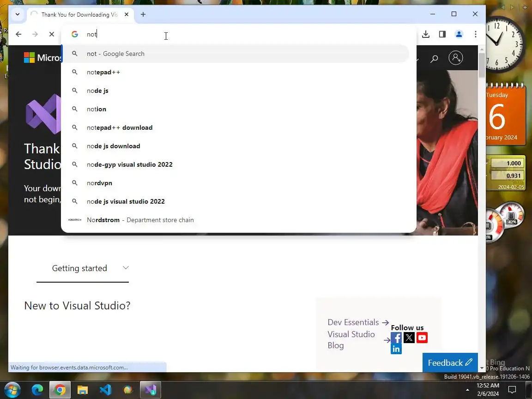
Task: Click the browser forward arrow
Action: (35, 34)
